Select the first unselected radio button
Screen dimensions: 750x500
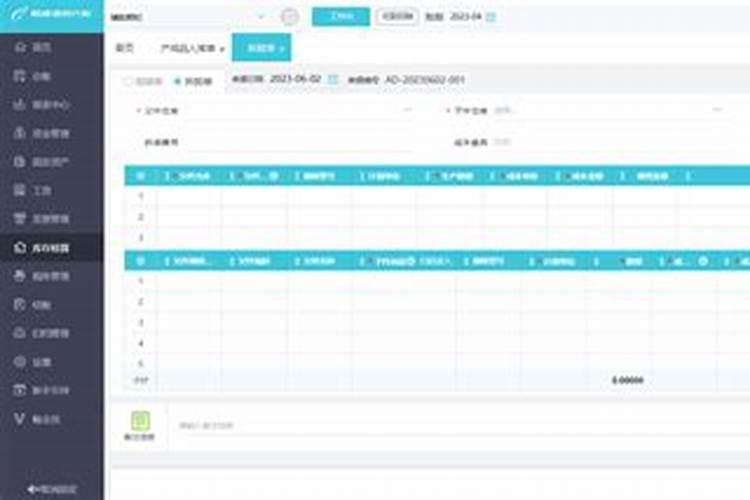coord(127,80)
